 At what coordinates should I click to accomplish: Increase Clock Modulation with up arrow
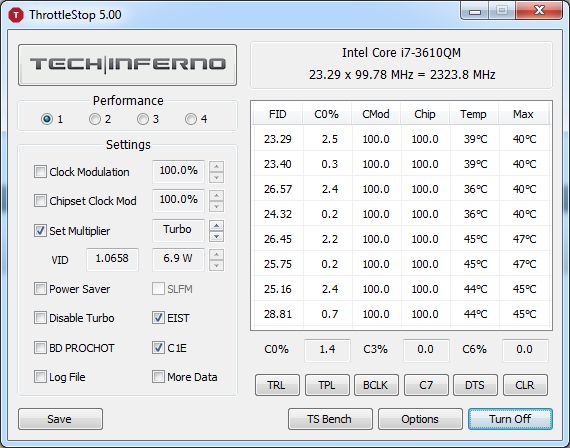217,167
